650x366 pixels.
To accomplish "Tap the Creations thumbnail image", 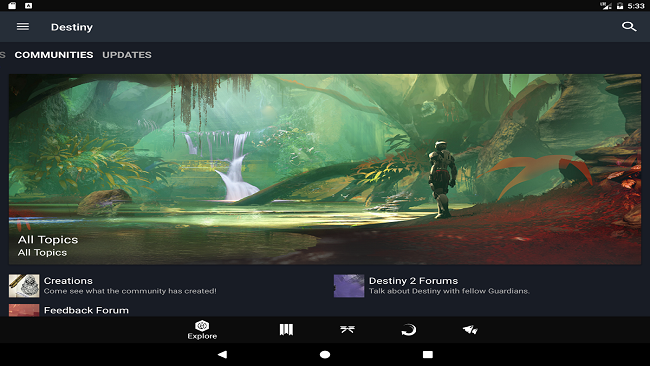I will point(24,286).
